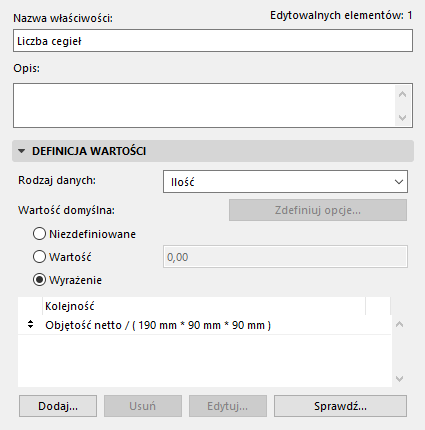The width and height of the screenshot is (425, 430).
Task: Collapse the DEFINICJA WARTOŚCI section triangle
Action: point(22,151)
